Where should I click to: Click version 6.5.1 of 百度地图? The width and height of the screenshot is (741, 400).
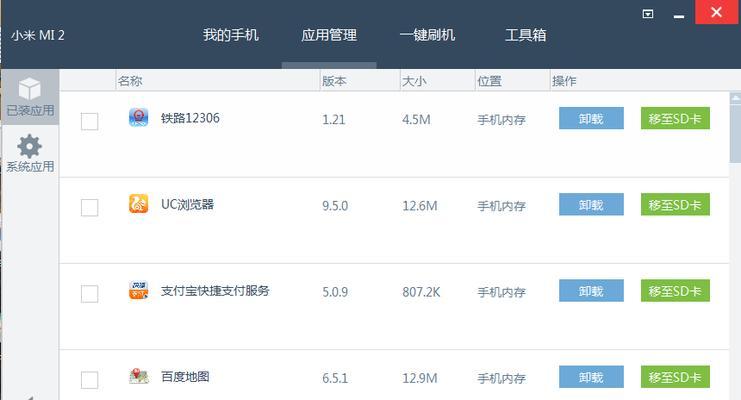(x=335, y=378)
